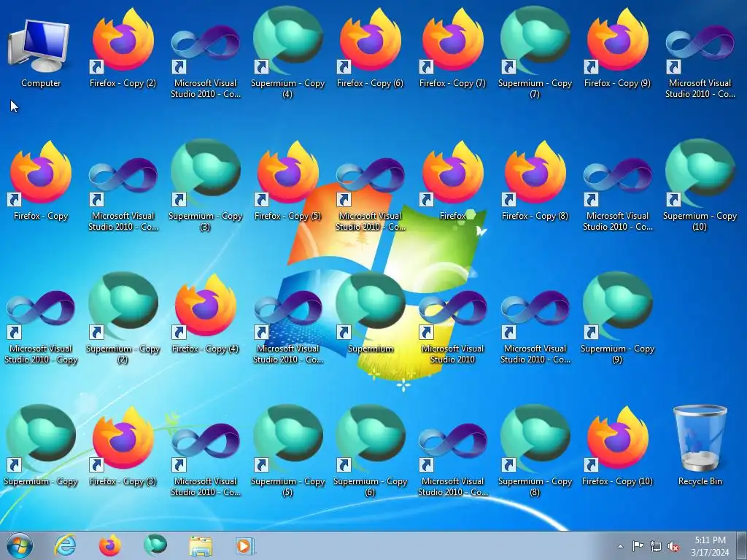The height and width of the screenshot is (560, 747).
Task: Select the Firefox - Copy (6) shortcut
Action: pos(370,47)
